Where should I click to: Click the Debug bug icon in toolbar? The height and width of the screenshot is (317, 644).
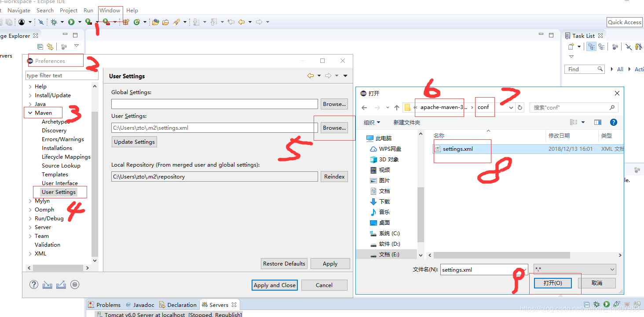(x=54, y=22)
